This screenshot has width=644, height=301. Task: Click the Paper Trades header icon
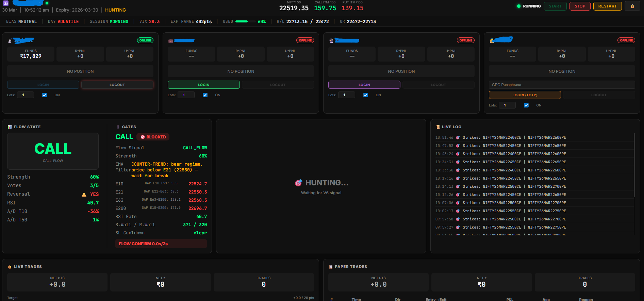tap(331, 267)
